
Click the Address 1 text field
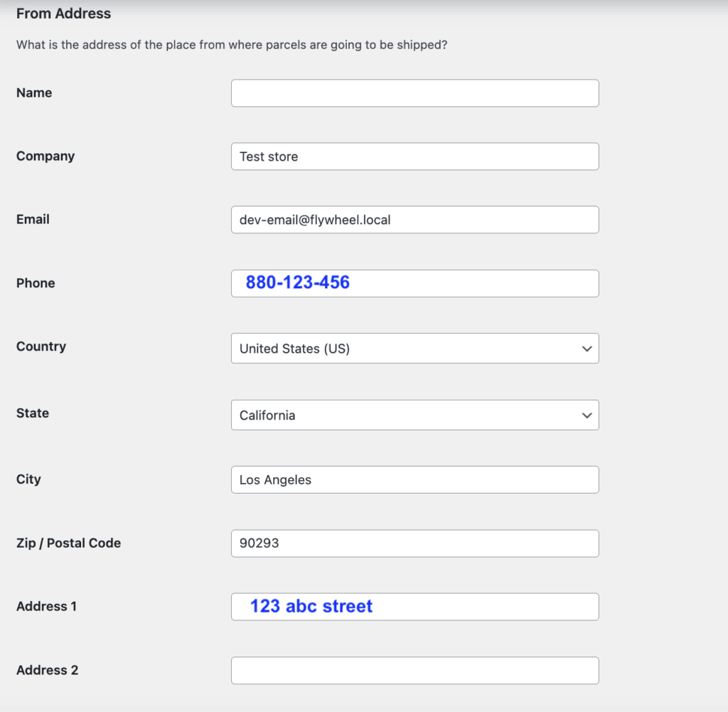coord(414,607)
